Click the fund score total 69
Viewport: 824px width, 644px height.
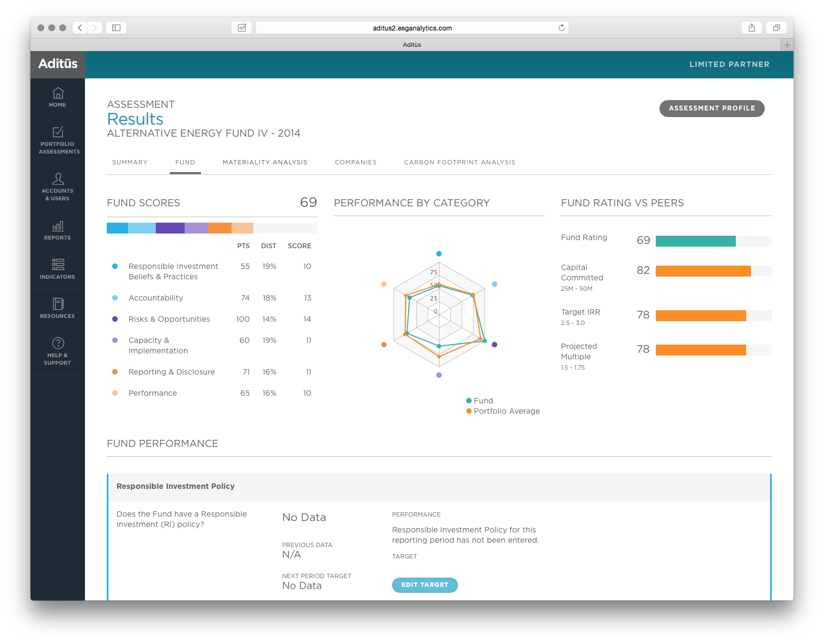click(x=308, y=203)
